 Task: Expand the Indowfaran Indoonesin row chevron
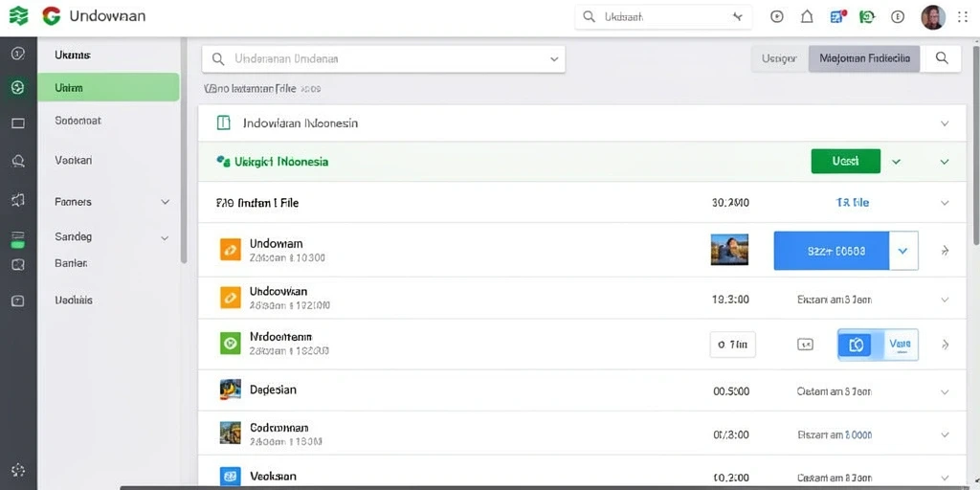[945, 123]
